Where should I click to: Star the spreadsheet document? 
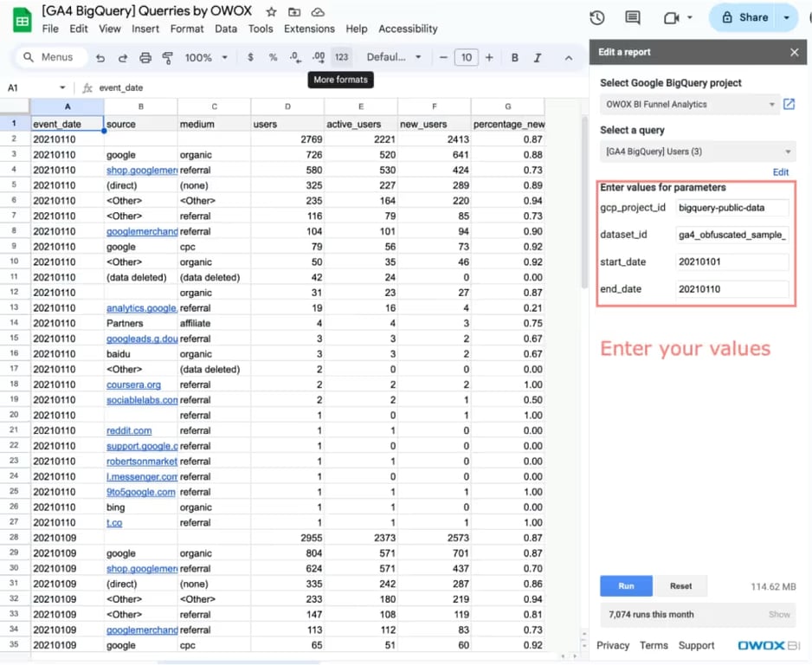coord(271,11)
